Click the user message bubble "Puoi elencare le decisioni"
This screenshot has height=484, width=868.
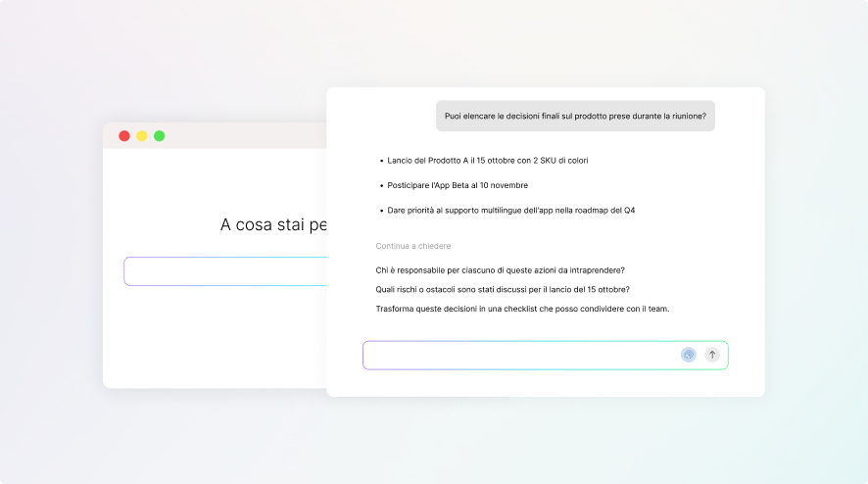[575, 116]
